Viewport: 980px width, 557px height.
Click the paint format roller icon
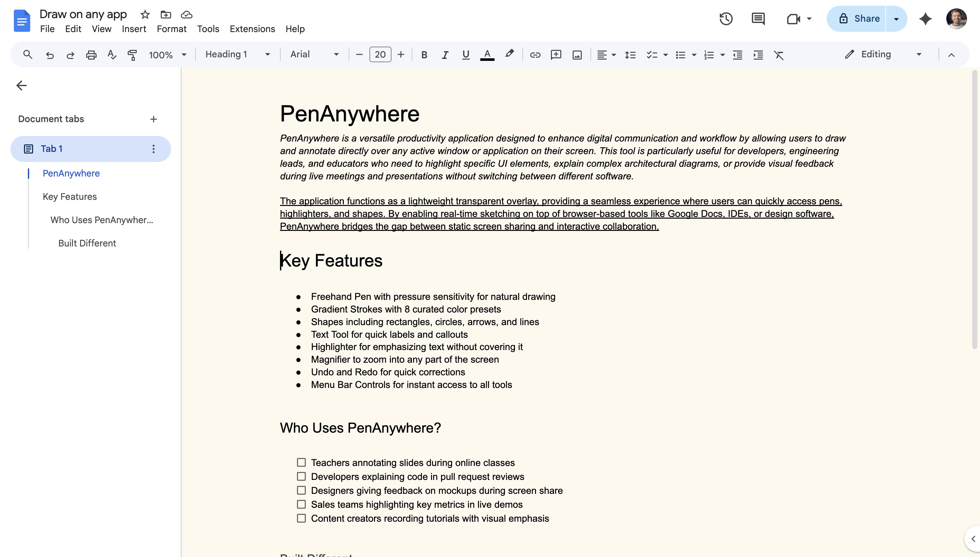click(132, 55)
